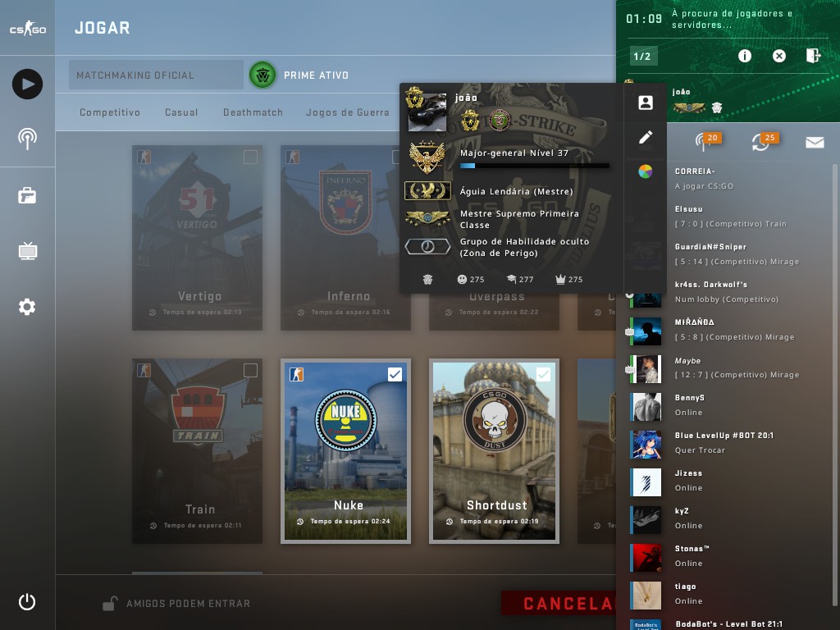Select the Shortdust map card
Image resolution: width=840 pixels, height=630 pixels.
pyautogui.click(x=494, y=451)
